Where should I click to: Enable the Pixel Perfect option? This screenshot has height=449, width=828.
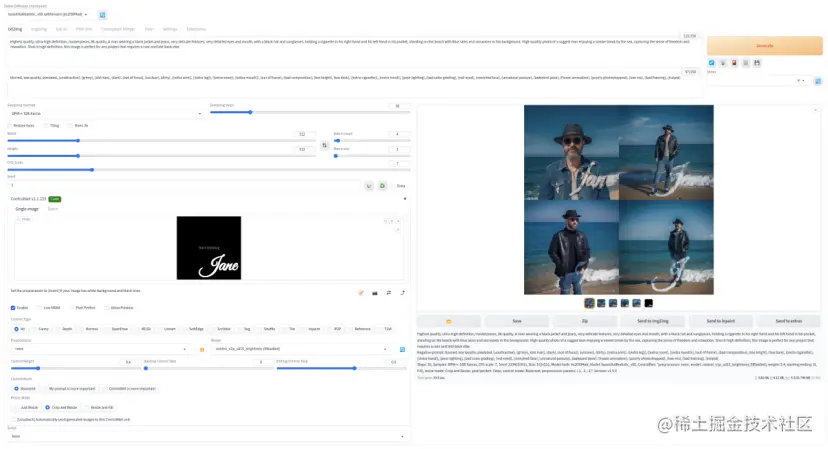point(71,307)
